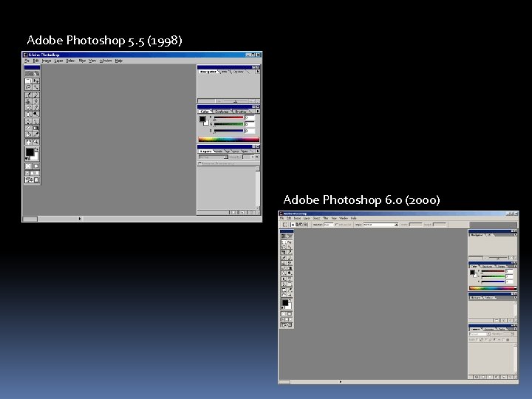Image resolution: width=532 pixels, height=399 pixels.
Task: Toggle Anti-aliased checkbox in Photoshop 6.0 options bar
Action: (336, 225)
